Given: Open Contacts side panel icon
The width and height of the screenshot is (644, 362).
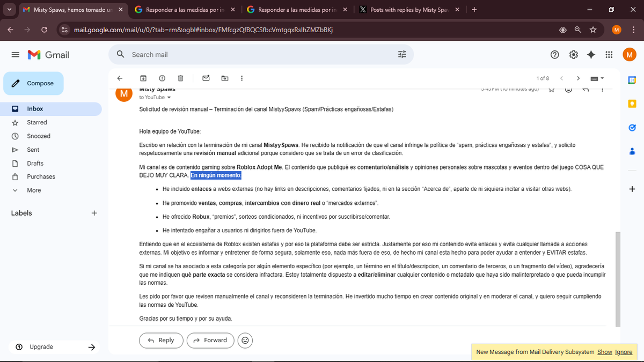Looking at the screenshot, I should [632, 151].
